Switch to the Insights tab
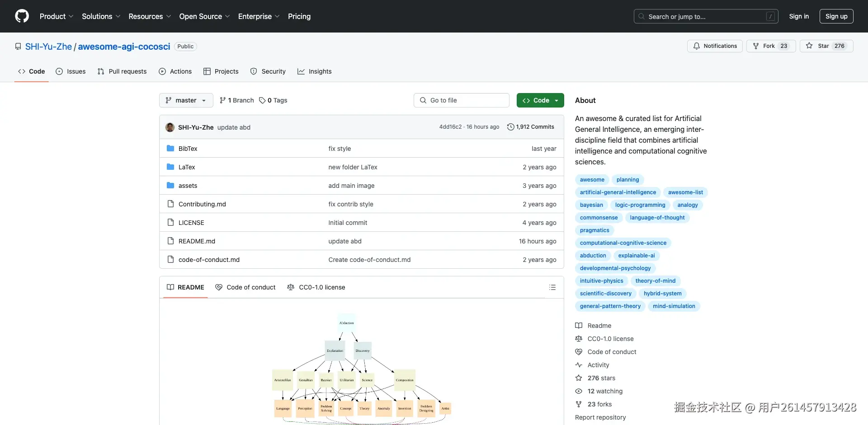868x425 pixels. 315,71
